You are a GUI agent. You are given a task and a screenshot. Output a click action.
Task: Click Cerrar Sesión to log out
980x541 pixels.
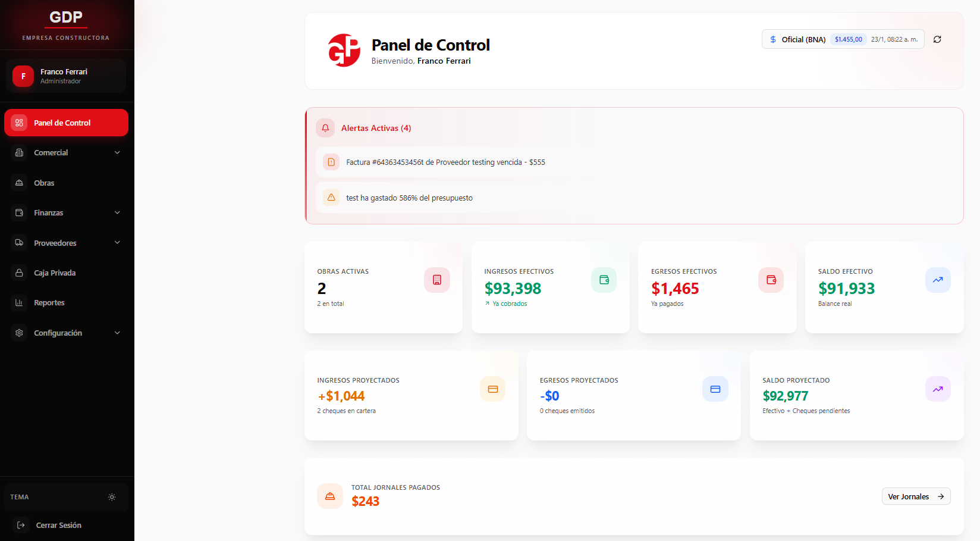[x=58, y=525]
